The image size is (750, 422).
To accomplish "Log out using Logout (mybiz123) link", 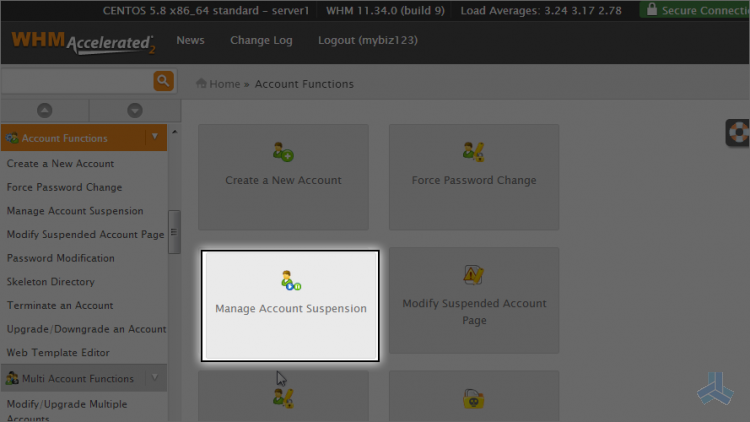I will click(x=367, y=41).
